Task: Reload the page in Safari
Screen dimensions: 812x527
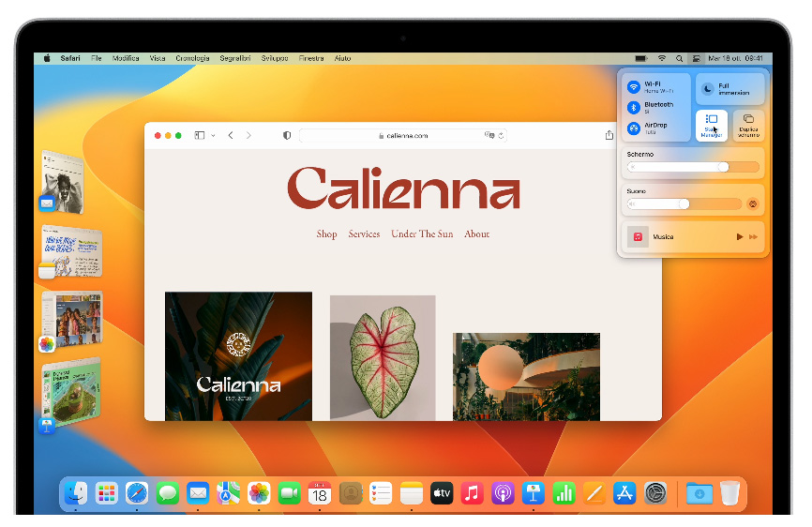Action: tap(501, 136)
